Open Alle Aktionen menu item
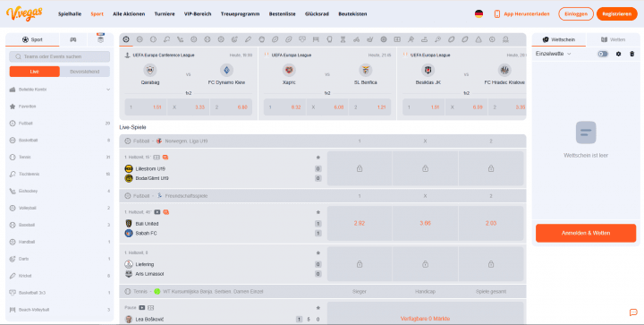 (129, 14)
